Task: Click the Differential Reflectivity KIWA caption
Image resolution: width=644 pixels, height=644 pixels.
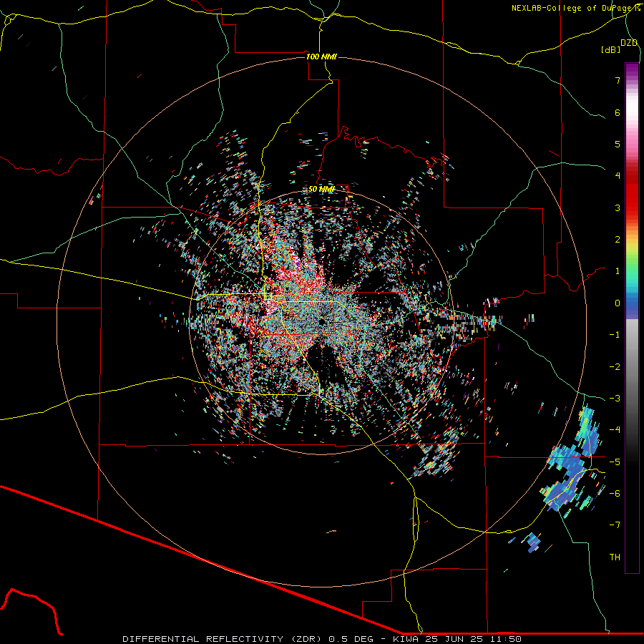Action: (x=322, y=639)
